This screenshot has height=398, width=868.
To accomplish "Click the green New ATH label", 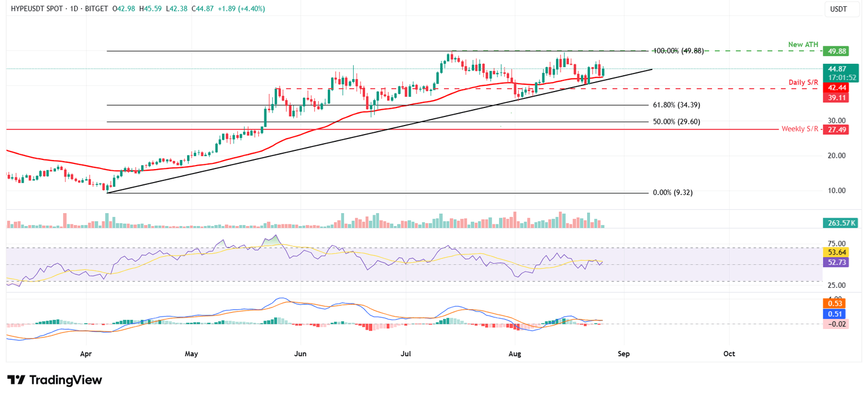I will [804, 44].
